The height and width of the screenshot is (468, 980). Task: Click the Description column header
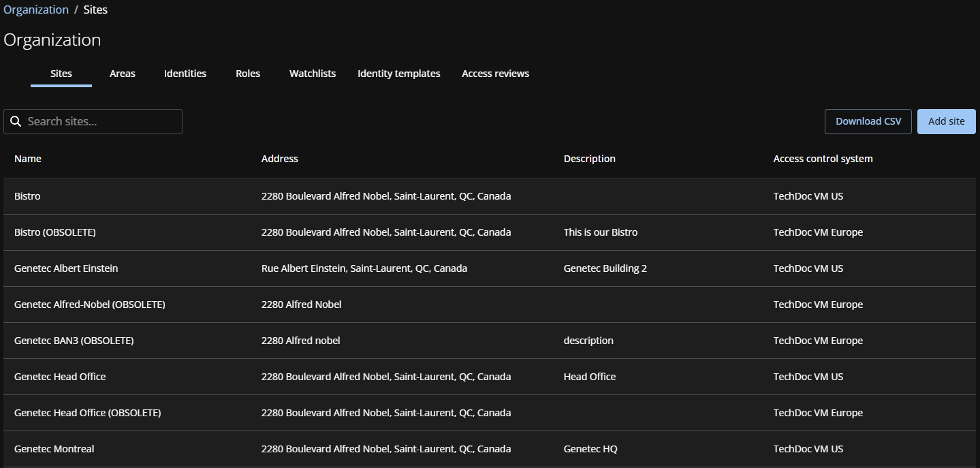click(x=589, y=158)
